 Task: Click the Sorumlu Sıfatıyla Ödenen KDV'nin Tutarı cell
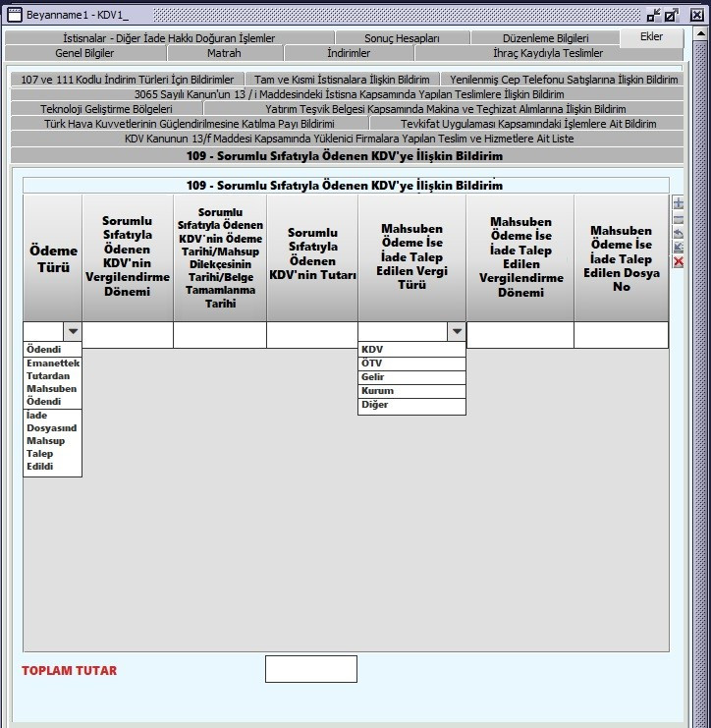pyautogui.click(x=311, y=334)
